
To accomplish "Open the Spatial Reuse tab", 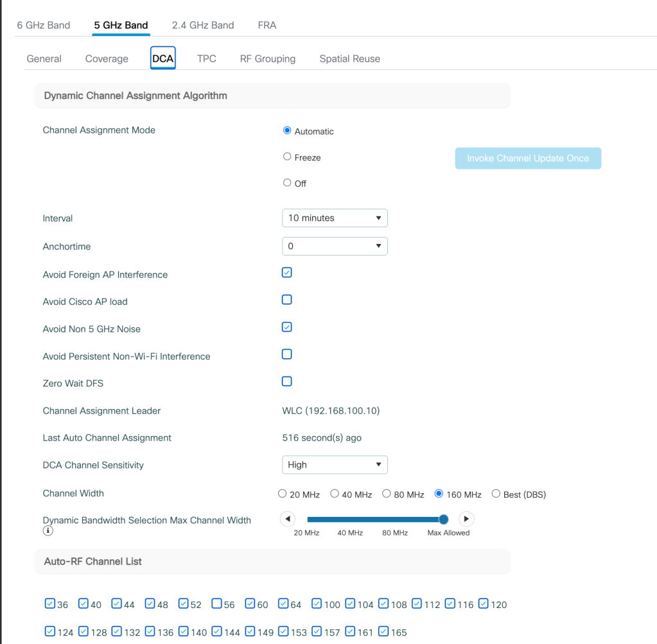I will click(349, 58).
